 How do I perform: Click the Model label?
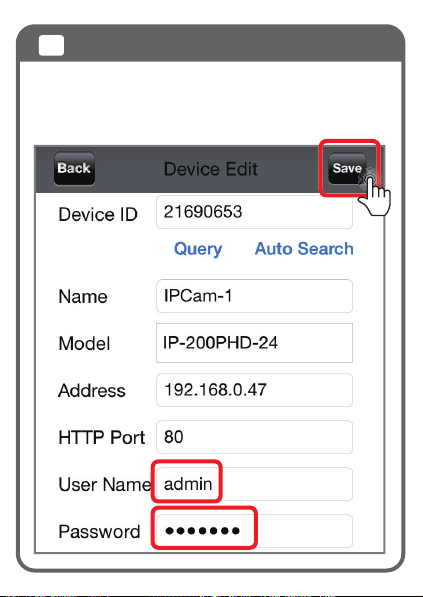85,343
